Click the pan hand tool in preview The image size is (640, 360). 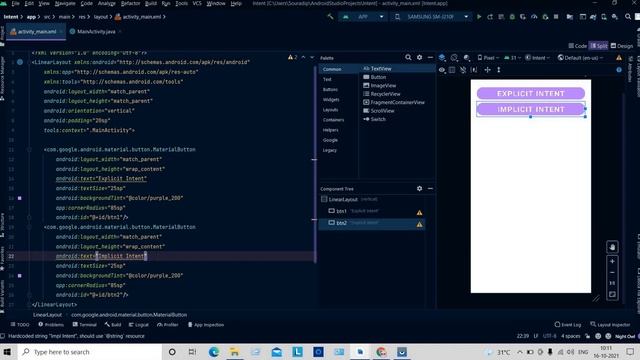(x=612, y=247)
